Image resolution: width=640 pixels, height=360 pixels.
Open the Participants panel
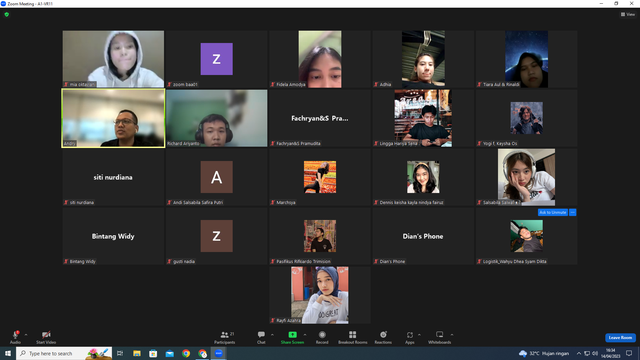point(225,337)
